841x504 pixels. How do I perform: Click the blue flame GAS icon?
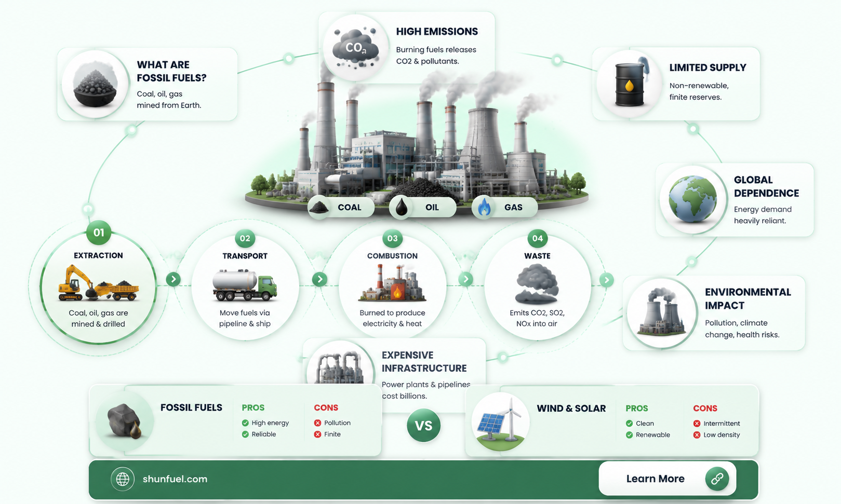tap(484, 207)
